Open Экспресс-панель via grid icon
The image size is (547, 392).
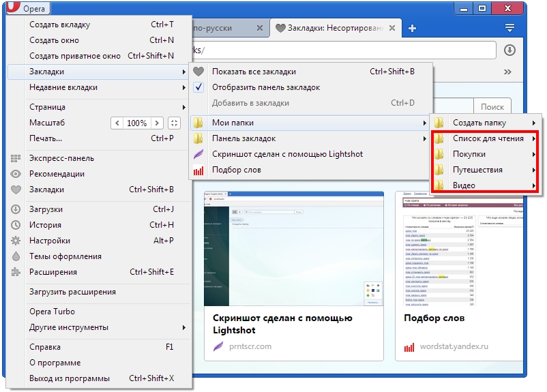[x=100, y=158]
